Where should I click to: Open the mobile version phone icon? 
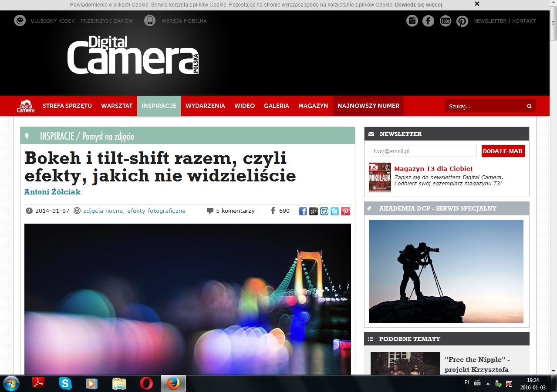point(150,20)
